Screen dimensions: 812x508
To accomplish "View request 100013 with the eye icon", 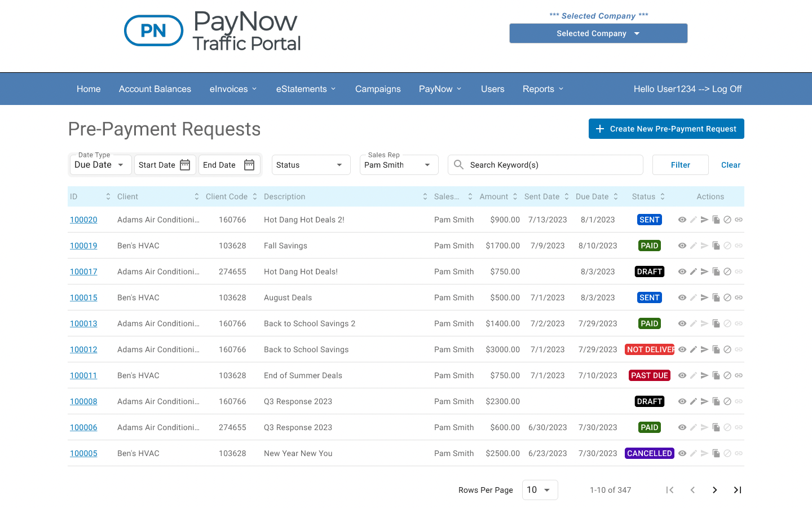I will pyautogui.click(x=682, y=323).
